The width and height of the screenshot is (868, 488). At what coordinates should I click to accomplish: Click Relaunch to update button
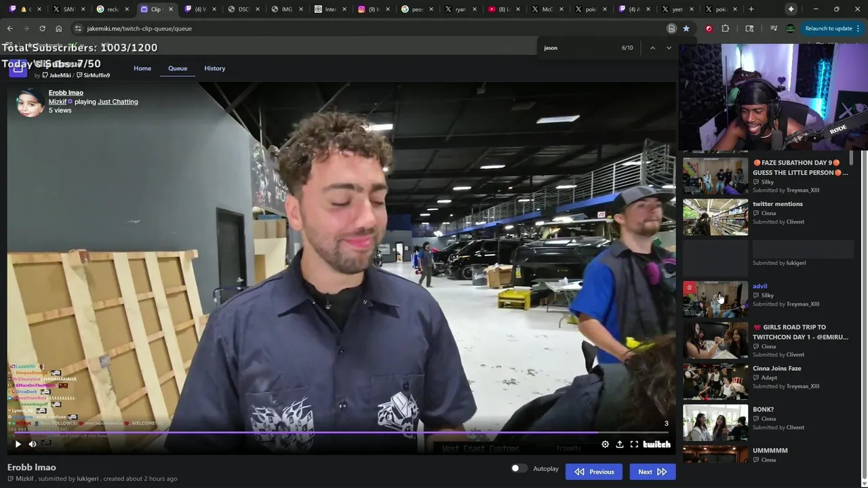click(828, 28)
